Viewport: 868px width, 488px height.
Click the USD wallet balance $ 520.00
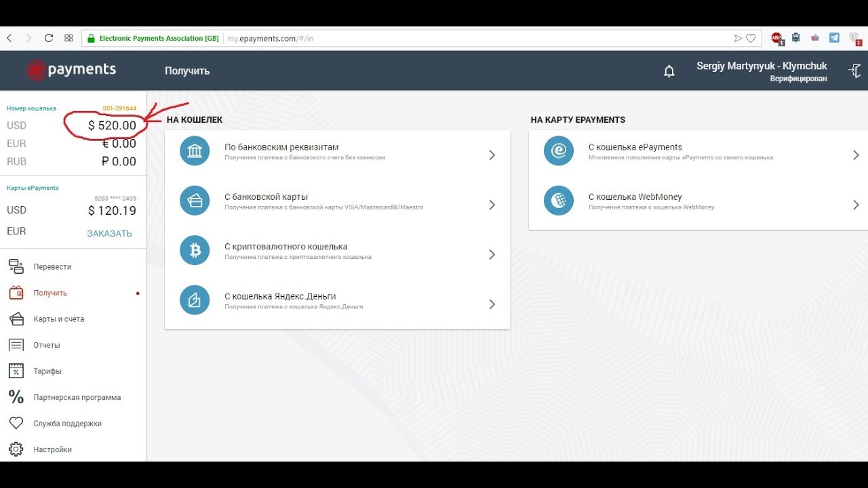pyautogui.click(x=112, y=125)
